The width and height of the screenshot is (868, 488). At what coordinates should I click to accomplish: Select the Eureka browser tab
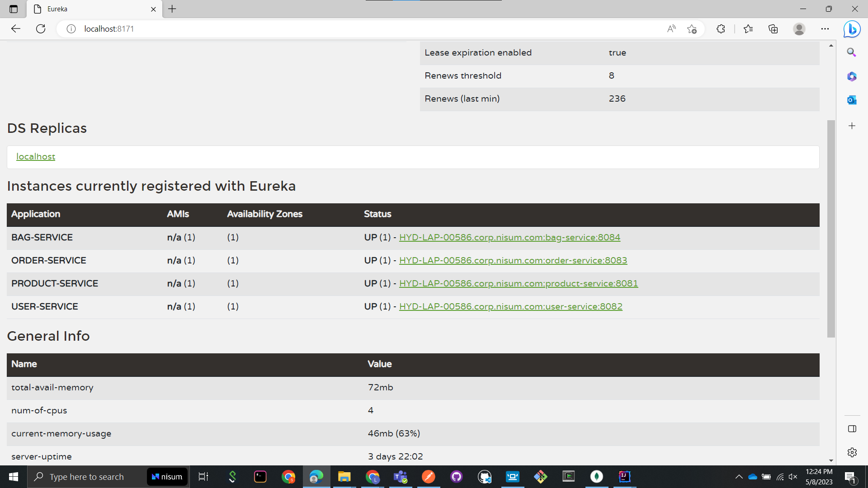coord(90,9)
